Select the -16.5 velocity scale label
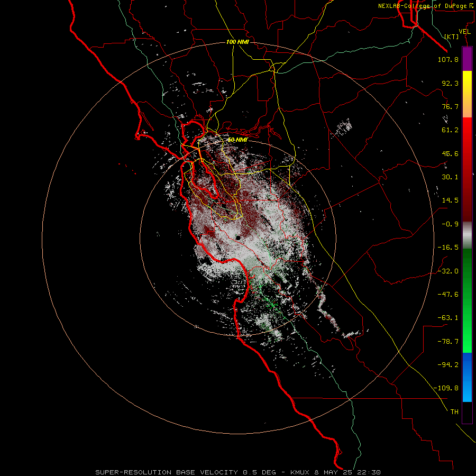This screenshot has width=476, height=476. point(448,248)
